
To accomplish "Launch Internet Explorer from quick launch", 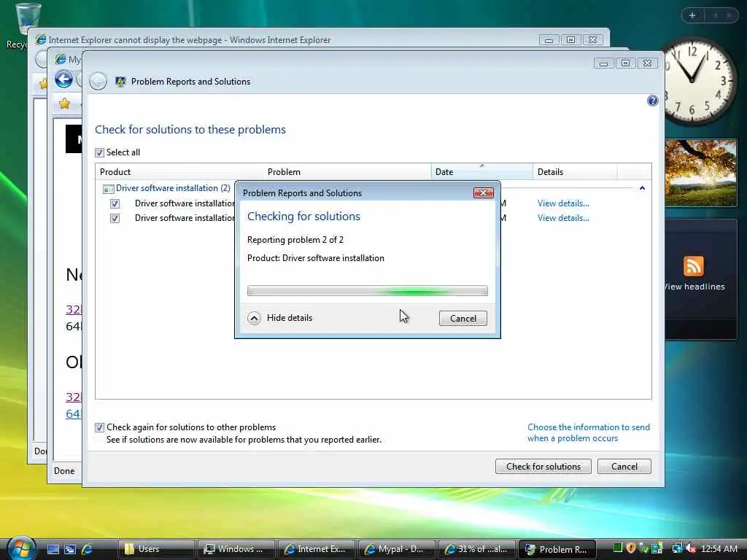I will click(88, 549).
